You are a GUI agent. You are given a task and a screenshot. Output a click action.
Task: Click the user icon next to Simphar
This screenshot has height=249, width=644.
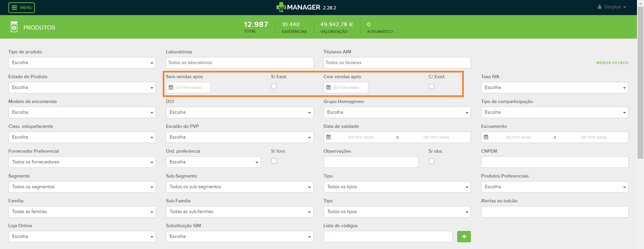point(600,7)
